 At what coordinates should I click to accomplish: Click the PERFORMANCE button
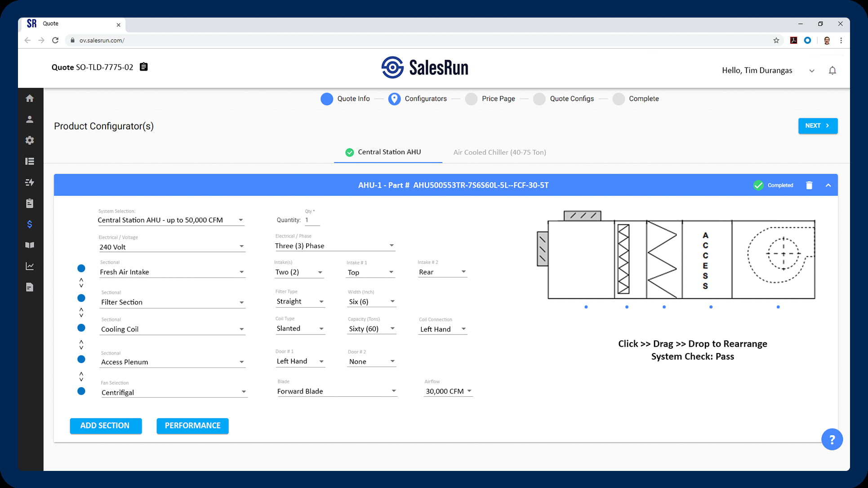click(192, 426)
